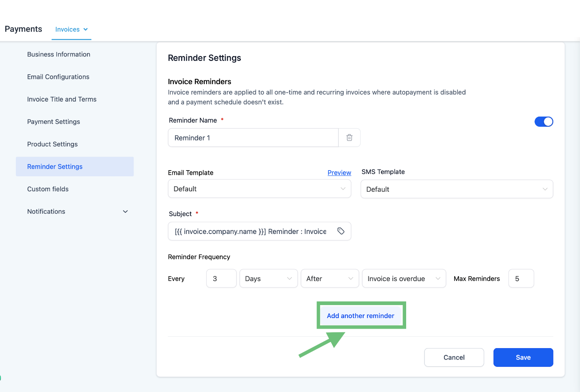Viewport: 580px width, 392px height.
Task: Click the Subject input field
Action: tap(260, 231)
